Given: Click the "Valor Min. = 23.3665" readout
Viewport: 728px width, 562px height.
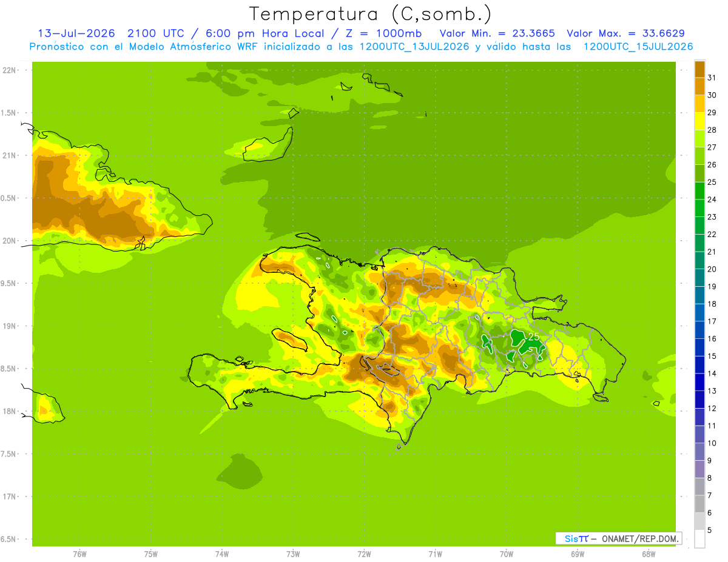Looking at the screenshot, I should (497, 33).
